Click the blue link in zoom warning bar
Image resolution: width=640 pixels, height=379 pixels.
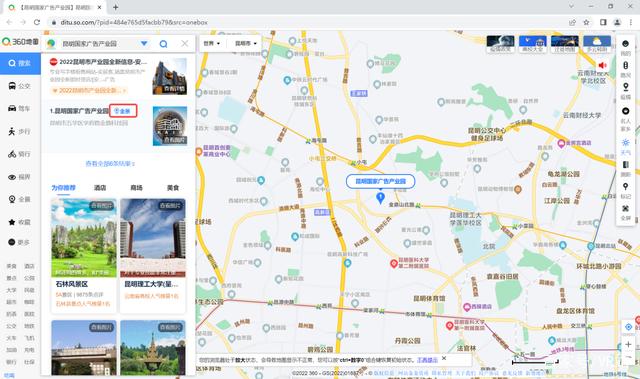click(x=427, y=360)
